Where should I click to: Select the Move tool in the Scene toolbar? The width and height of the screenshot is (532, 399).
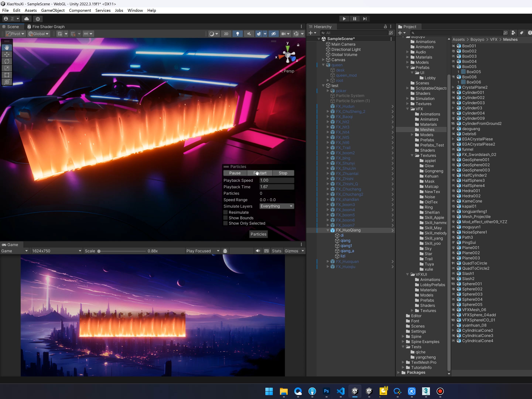point(7,54)
